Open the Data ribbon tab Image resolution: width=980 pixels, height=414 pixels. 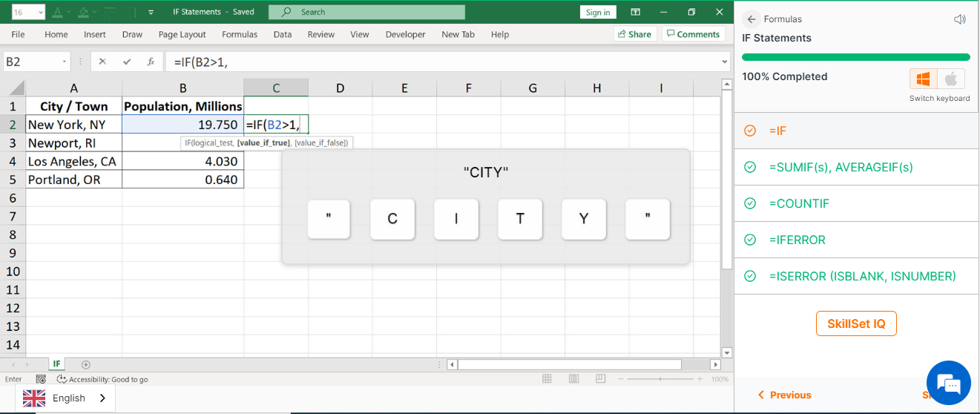pos(283,34)
